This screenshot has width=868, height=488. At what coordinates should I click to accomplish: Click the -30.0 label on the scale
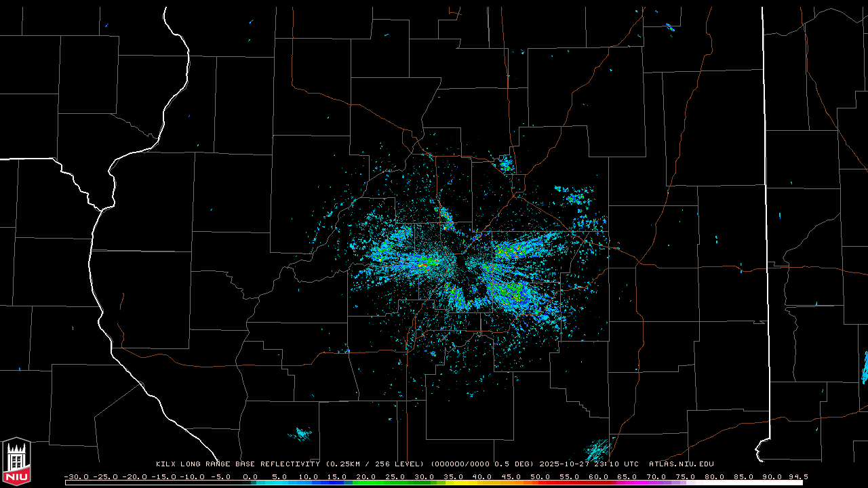(x=76, y=476)
